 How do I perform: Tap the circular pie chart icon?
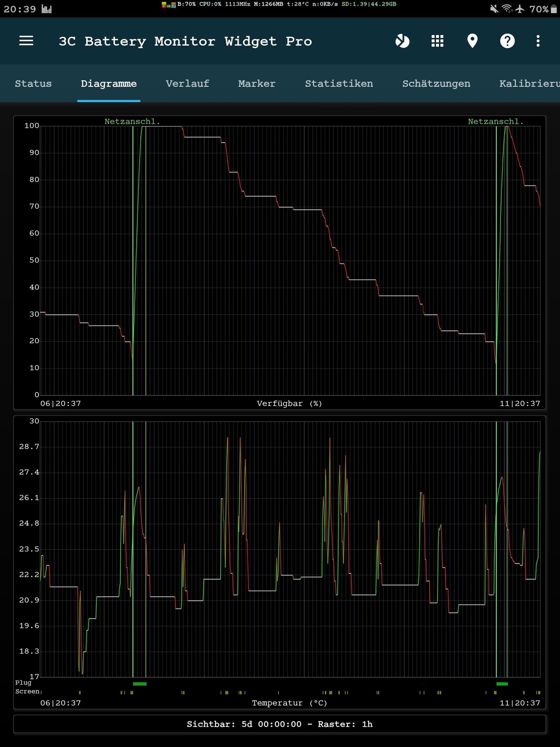tap(402, 41)
